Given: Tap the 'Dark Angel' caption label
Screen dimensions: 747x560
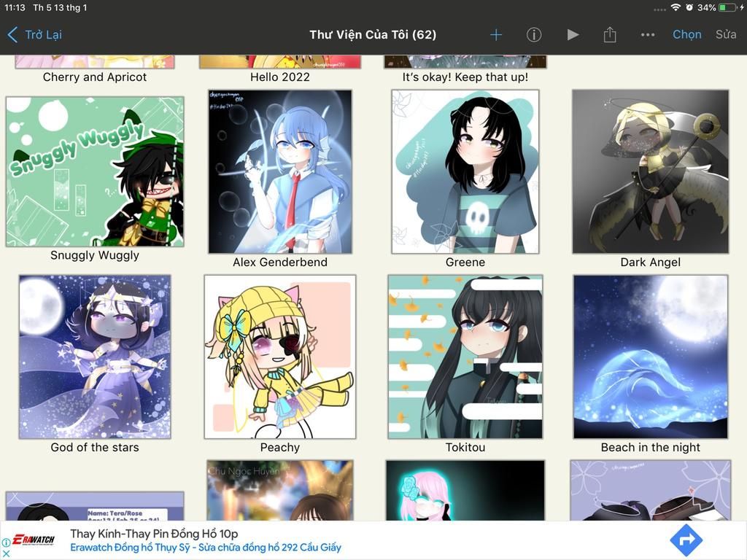Looking at the screenshot, I should 650,262.
